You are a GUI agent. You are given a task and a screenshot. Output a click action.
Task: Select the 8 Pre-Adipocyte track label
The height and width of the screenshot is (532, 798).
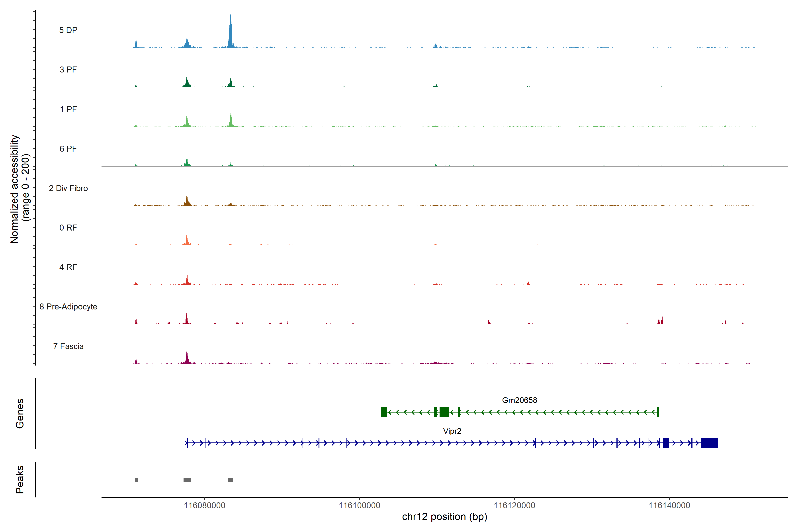pos(68,307)
